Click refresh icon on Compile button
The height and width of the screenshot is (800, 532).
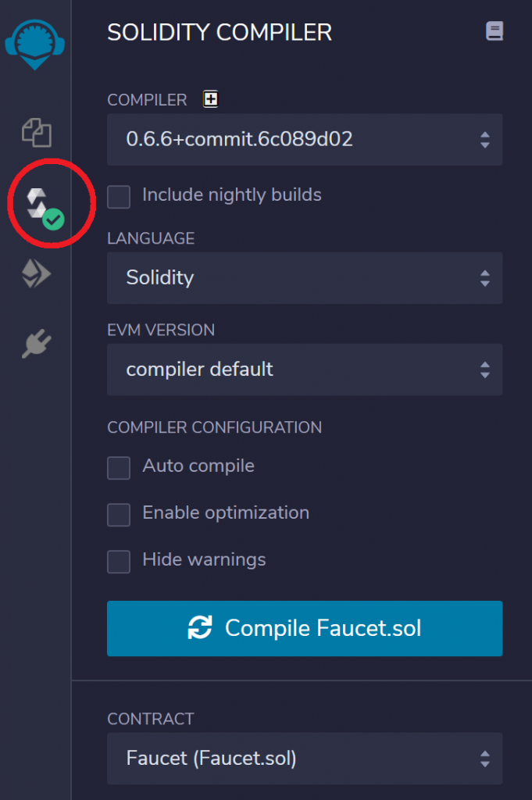tap(200, 627)
